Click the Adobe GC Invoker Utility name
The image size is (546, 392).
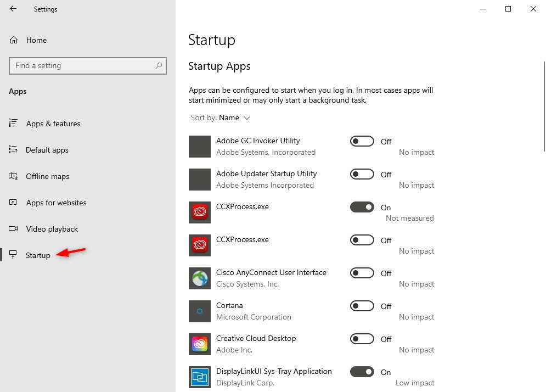click(258, 141)
